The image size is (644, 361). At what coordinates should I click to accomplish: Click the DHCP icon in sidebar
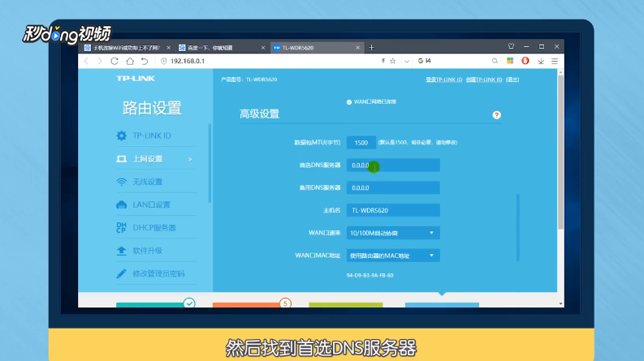tap(121, 228)
